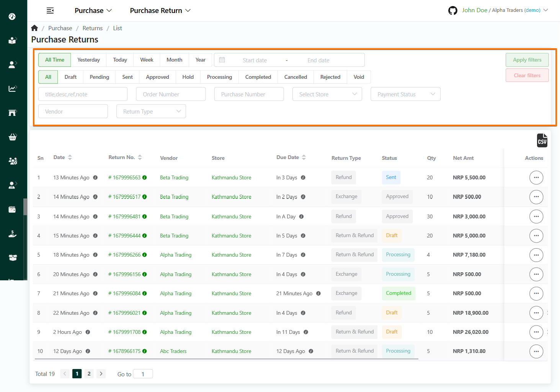
Task: Go to page 2 of results
Action: tap(89, 374)
